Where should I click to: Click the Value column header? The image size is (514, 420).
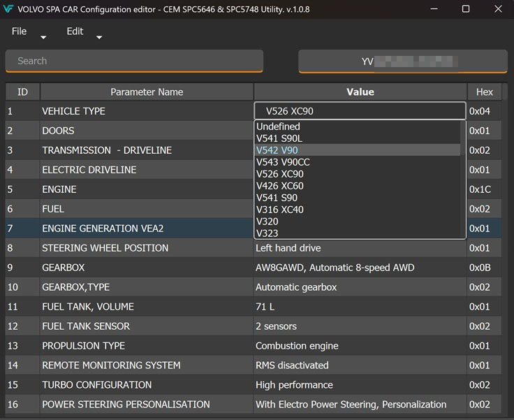[x=360, y=92]
